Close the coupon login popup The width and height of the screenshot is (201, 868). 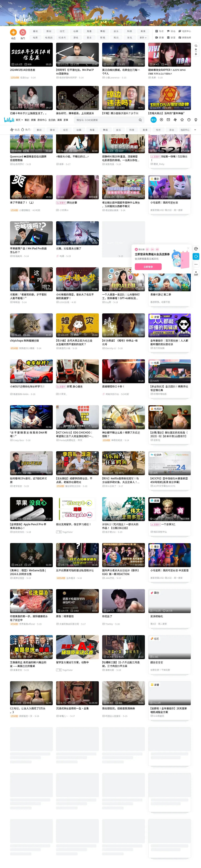point(188,248)
